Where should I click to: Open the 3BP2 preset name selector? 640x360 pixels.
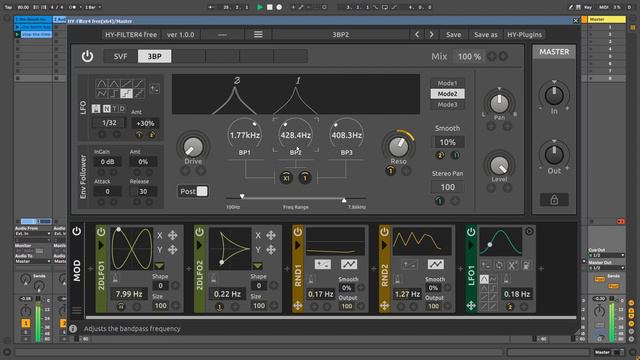pyautogui.click(x=340, y=35)
